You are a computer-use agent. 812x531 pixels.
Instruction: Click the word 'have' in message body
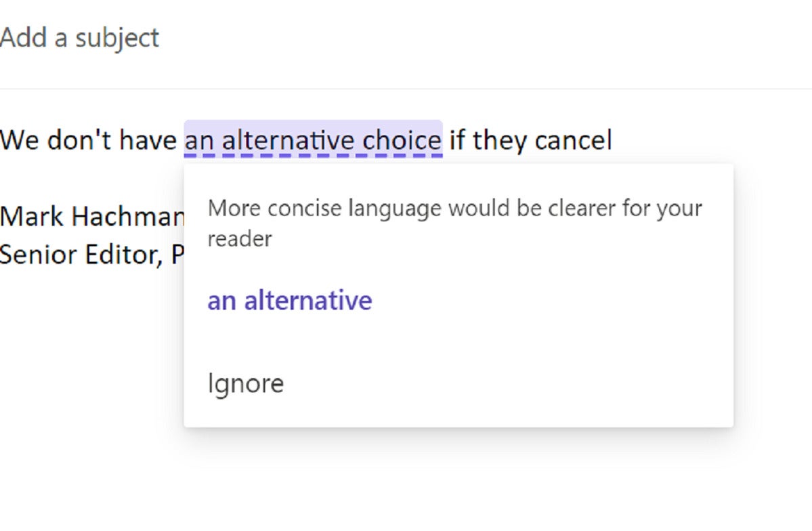(x=148, y=140)
